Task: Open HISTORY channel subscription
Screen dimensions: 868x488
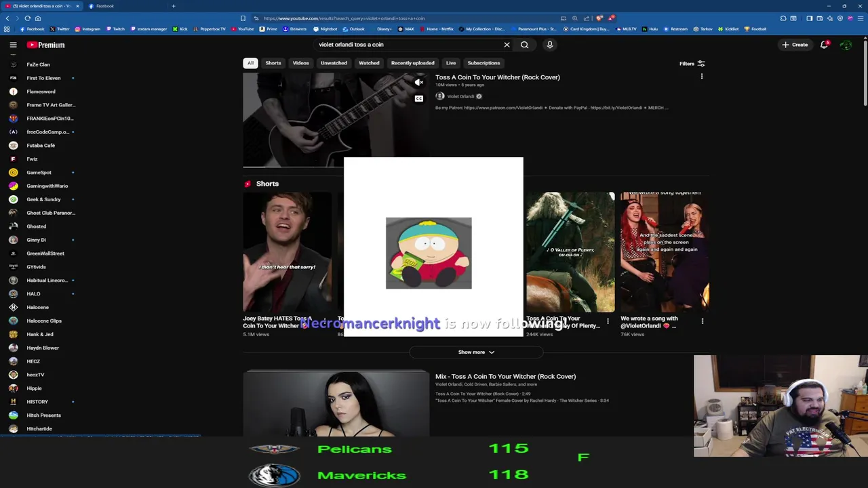Action: point(37,402)
